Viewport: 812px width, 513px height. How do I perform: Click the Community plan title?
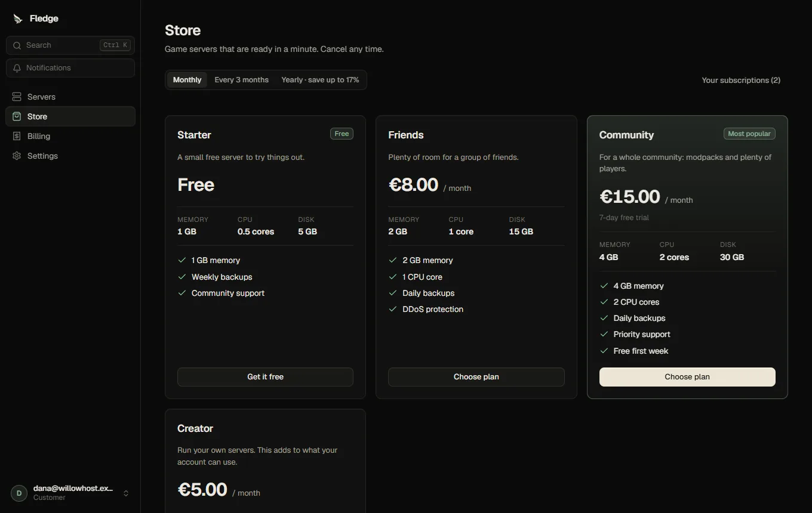pyautogui.click(x=626, y=135)
